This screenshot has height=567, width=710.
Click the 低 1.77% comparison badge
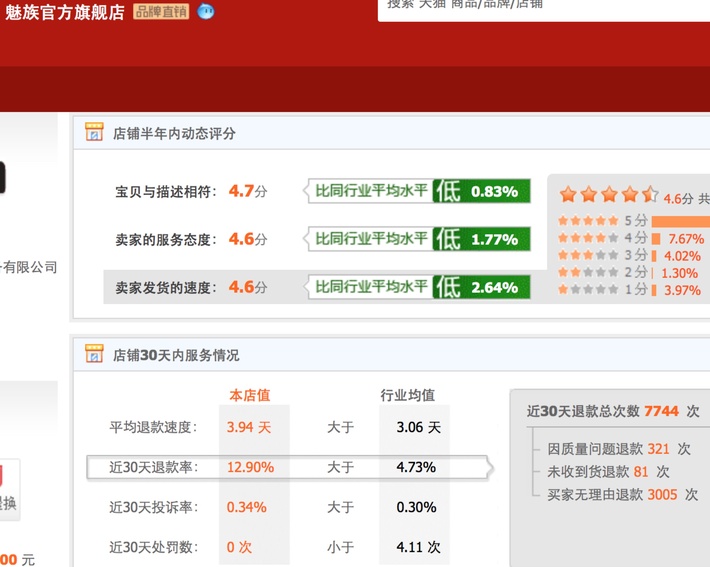click(481, 239)
